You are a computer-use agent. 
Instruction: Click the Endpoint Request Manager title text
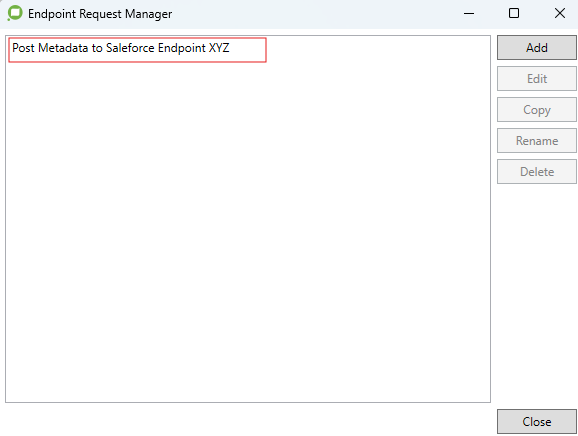click(x=100, y=14)
